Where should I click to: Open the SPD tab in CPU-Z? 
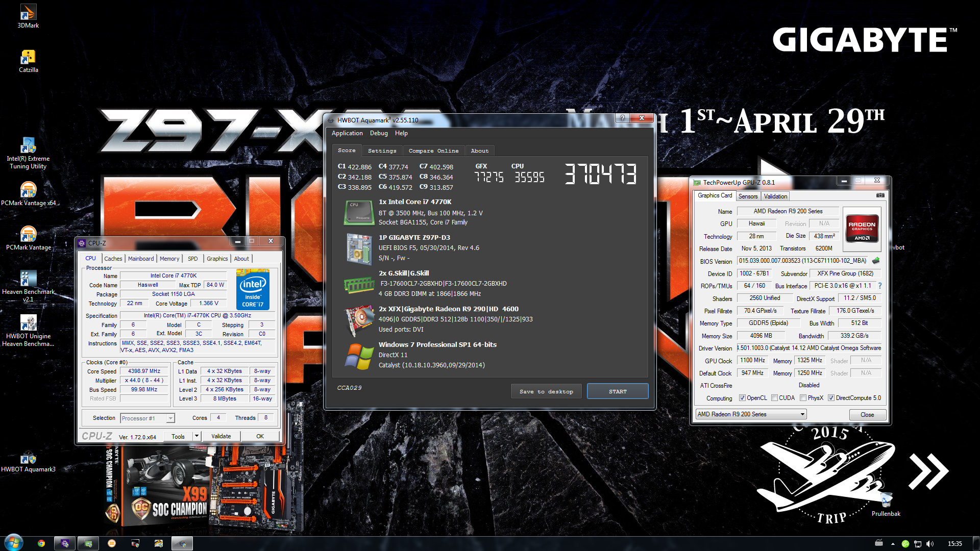click(x=193, y=259)
